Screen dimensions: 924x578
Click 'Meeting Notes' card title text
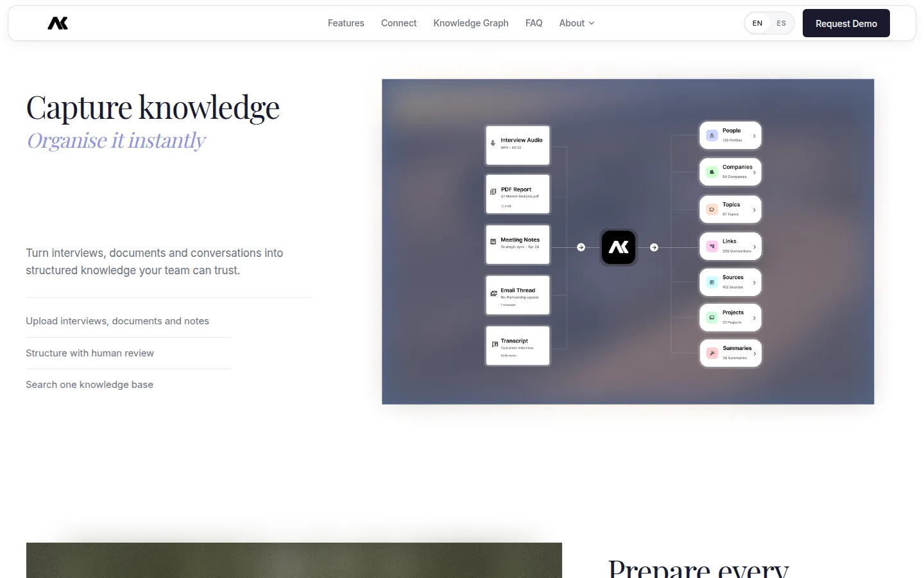coord(520,240)
